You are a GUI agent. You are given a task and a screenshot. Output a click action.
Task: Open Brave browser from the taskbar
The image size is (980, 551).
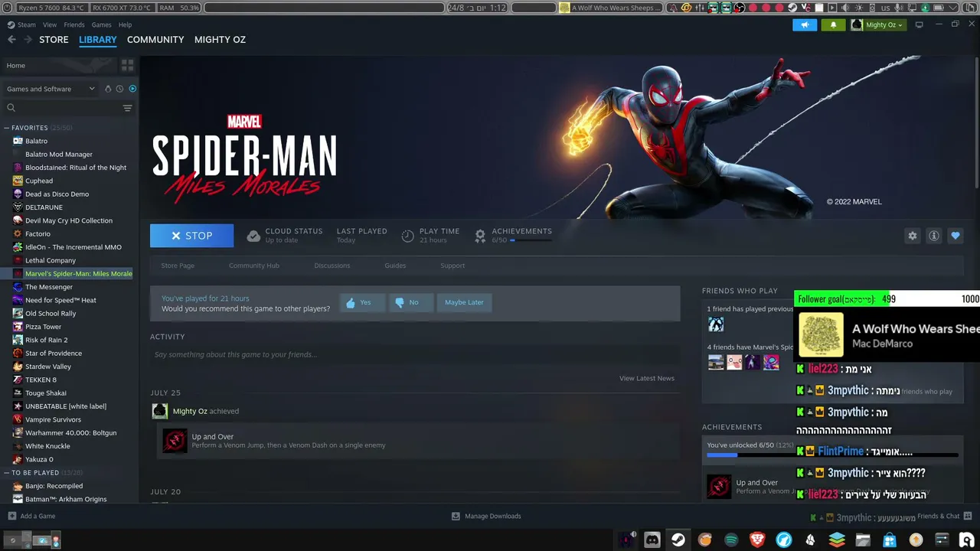[757, 540]
